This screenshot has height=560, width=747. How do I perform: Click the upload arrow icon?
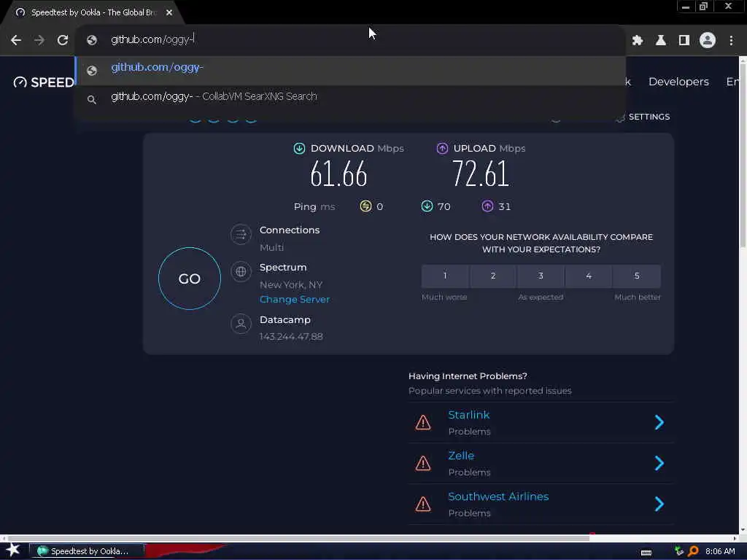tap(442, 149)
